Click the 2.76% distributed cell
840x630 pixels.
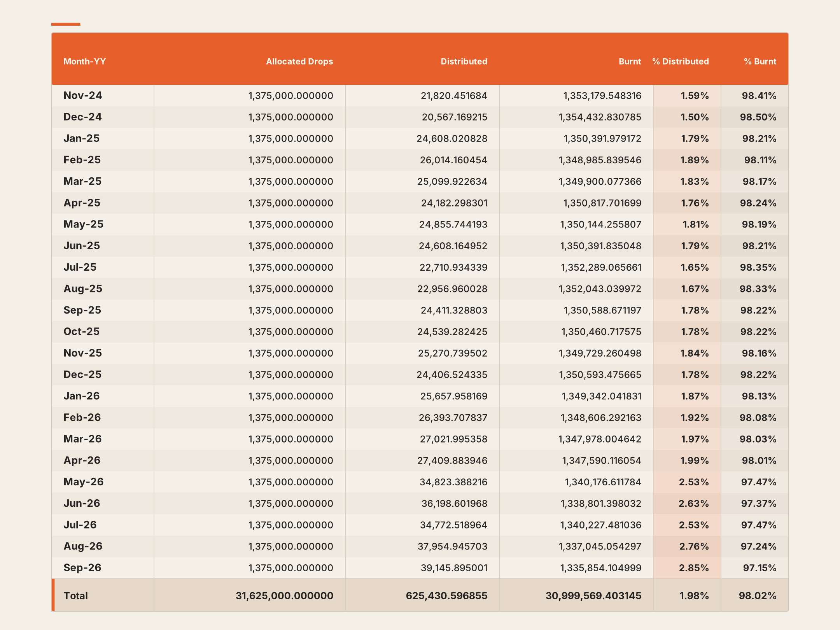click(694, 546)
